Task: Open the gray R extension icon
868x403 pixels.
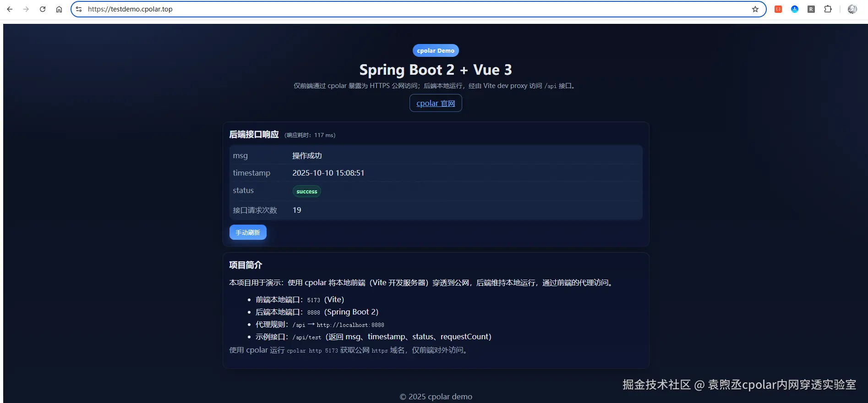Action: tap(811, 9)
